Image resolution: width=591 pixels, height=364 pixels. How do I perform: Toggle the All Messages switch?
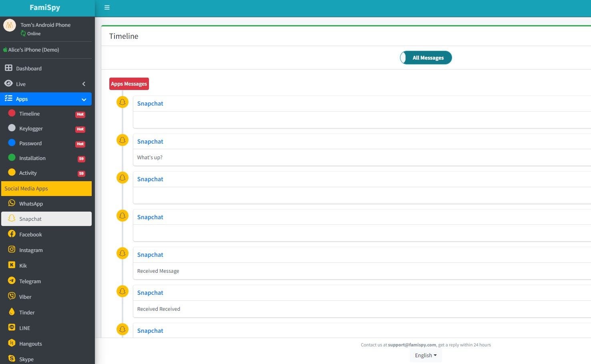point(426,58)
